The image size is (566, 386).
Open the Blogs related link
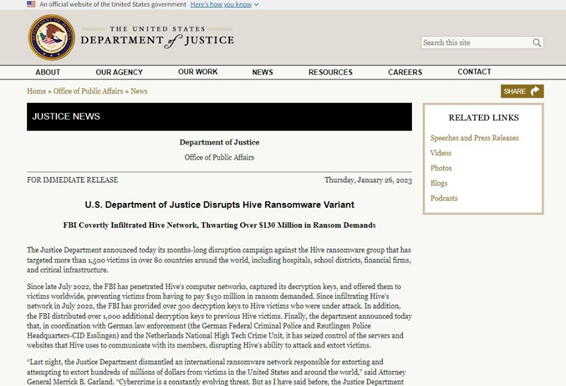point(439,183)
